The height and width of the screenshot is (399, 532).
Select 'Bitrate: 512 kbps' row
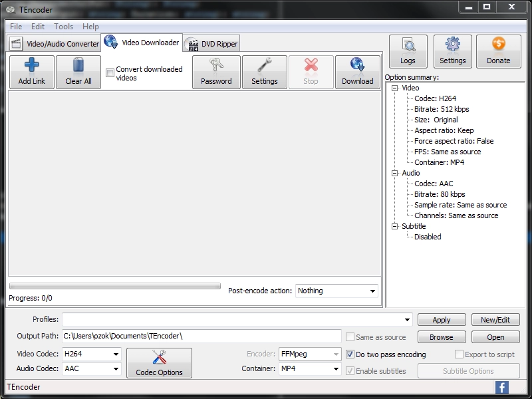442,109
